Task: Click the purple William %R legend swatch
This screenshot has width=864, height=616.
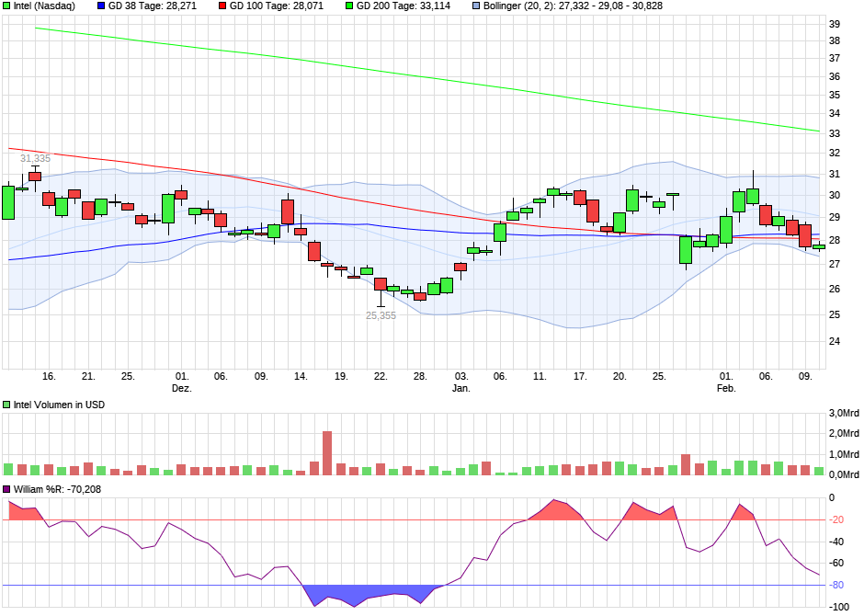Action: [6, 489]
